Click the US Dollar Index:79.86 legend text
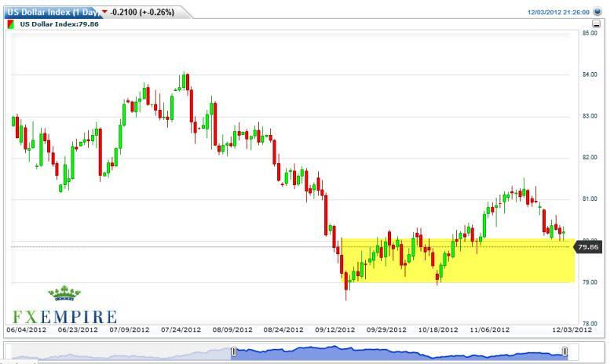The width and height of the screenshot is (614, 364). [x=59, y=24]
